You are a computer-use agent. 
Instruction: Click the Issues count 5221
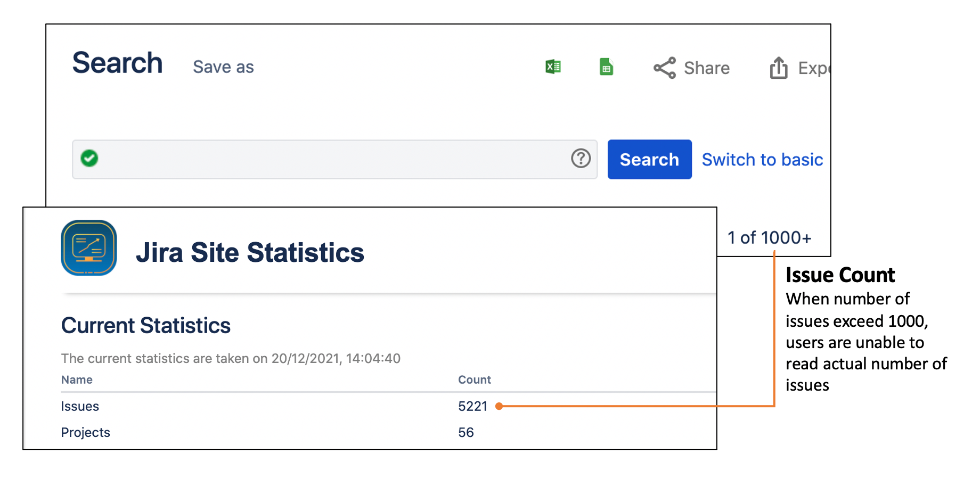coord(473,406)
